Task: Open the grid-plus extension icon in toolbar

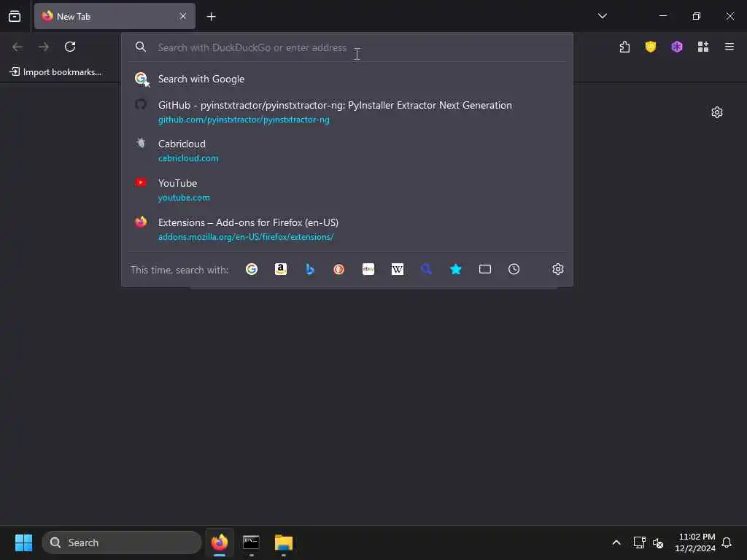Action: [703, 47]
